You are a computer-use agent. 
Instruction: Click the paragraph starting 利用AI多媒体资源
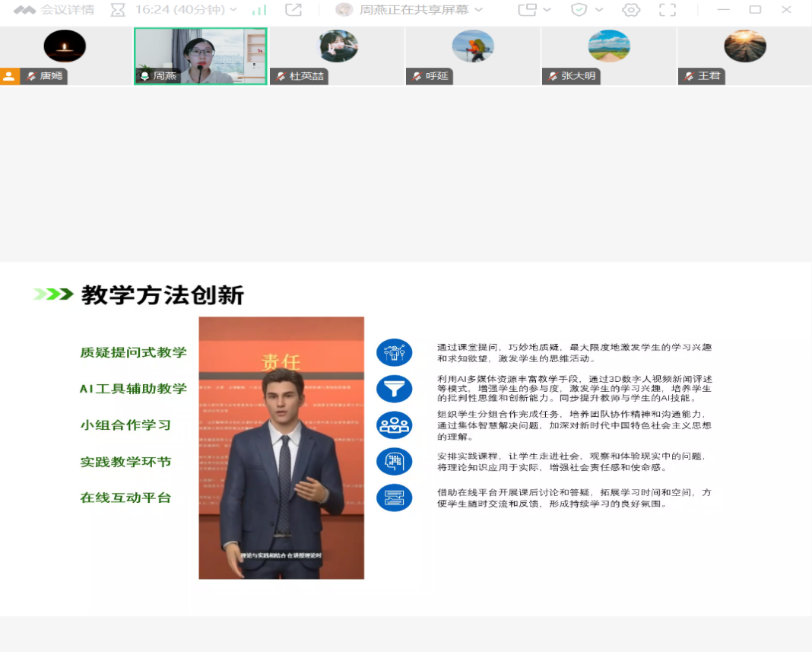coord(574,389)
